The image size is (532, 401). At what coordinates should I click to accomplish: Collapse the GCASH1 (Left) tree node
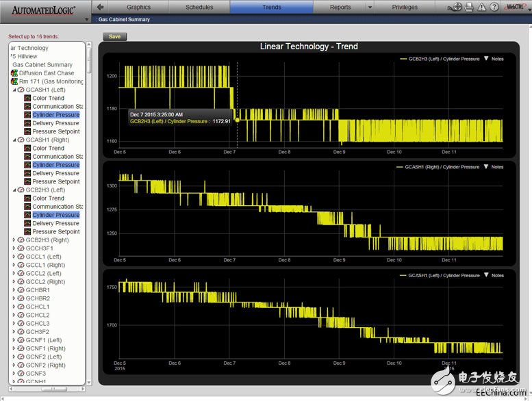click(x=14, y=90)
